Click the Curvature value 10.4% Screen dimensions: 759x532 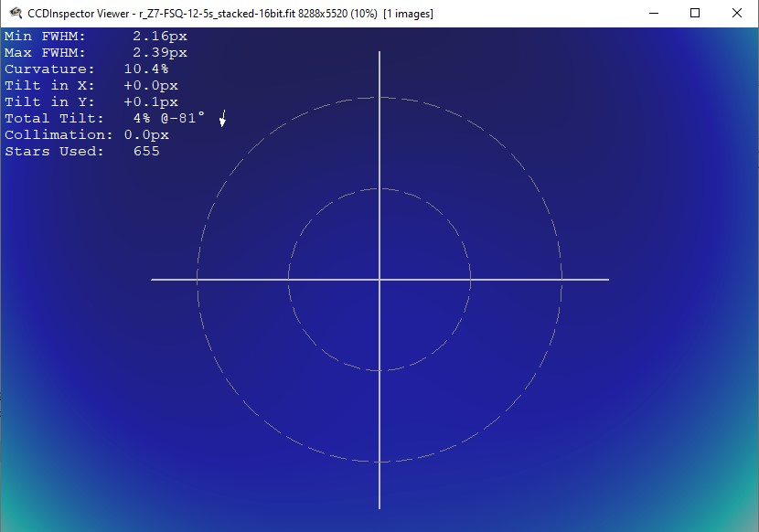146,69
